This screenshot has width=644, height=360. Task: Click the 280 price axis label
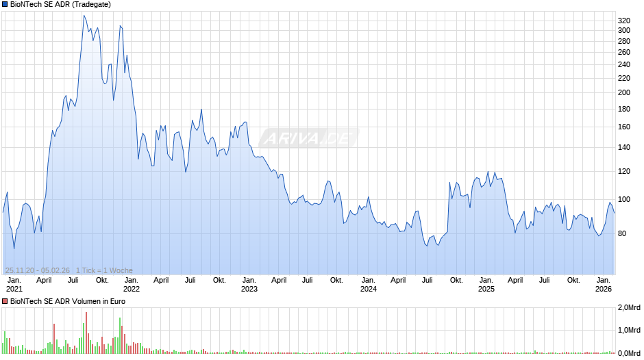coord(624,42)
